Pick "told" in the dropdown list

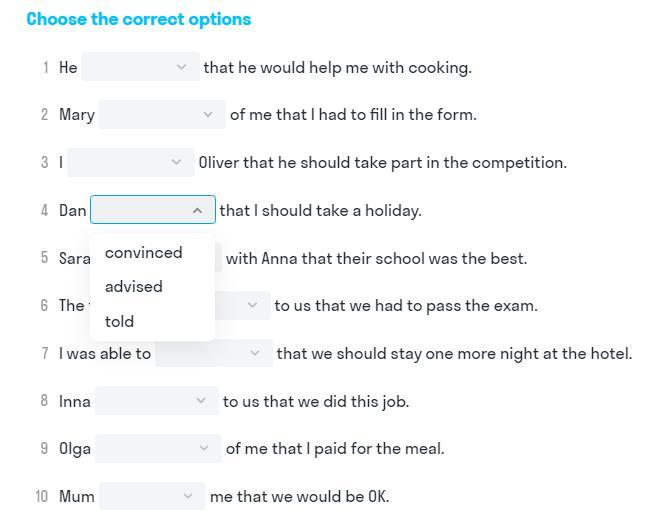120,321
